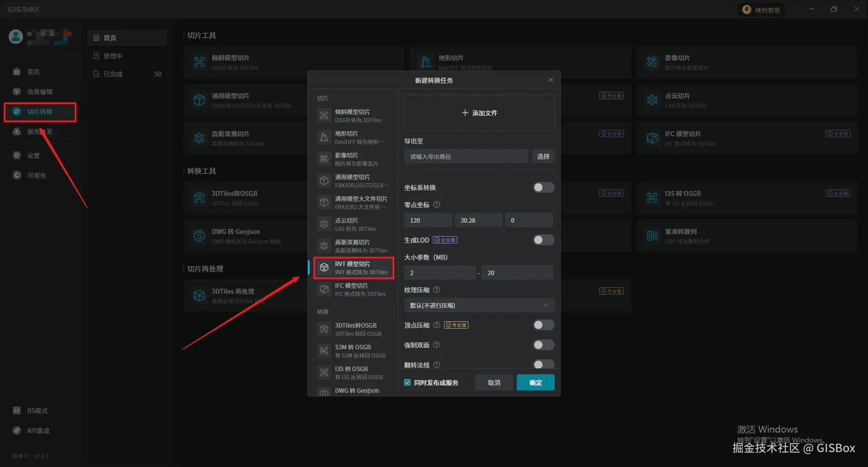Open 场景编辑 scene editor icon
The width and height of the screenshot is (868, 467).
17,91
